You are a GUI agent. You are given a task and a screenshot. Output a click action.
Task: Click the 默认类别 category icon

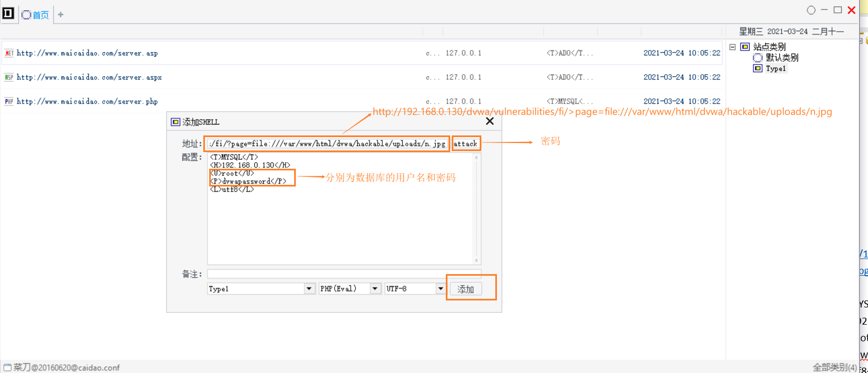(758, 58)
